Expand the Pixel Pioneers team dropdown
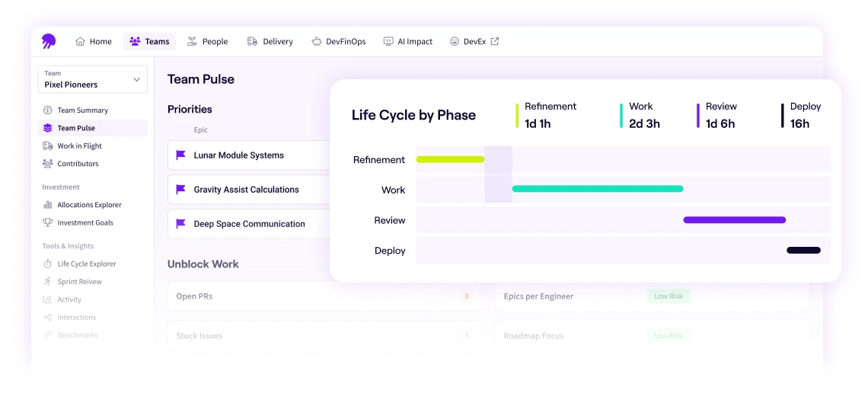 coord(92,79)
